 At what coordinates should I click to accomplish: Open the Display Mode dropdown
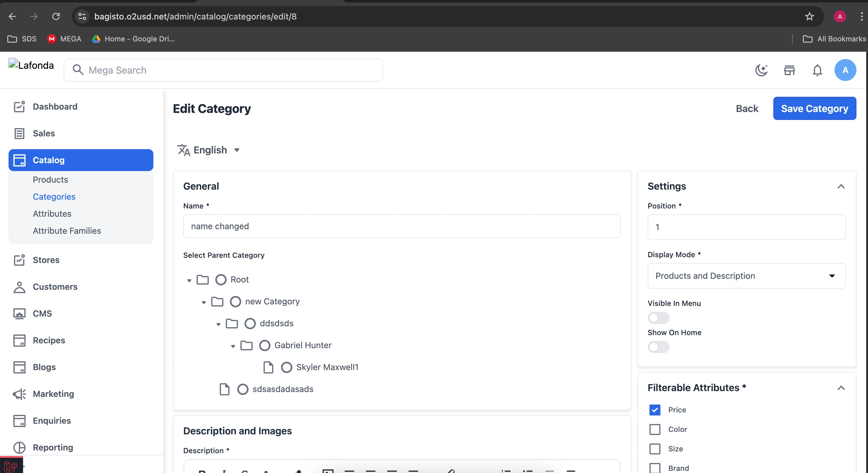pyautogui.click(x=746, y=276)
